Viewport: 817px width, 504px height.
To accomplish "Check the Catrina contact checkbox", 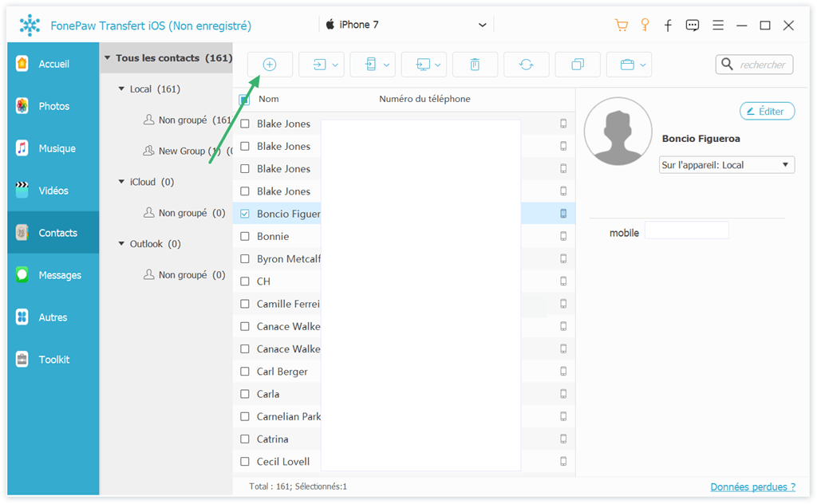I will pyautogui.click(x=245, y=439).
